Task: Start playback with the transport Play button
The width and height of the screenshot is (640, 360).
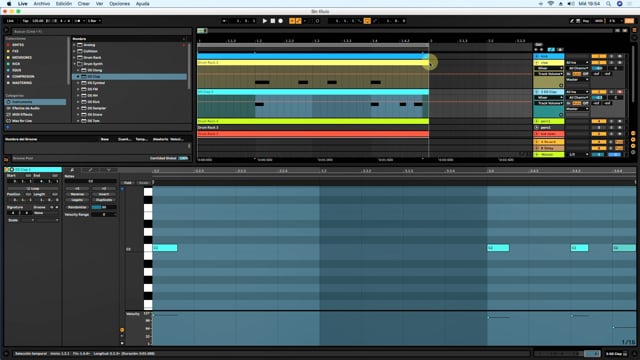Action: pyautogui.click(x=264, y=21)
